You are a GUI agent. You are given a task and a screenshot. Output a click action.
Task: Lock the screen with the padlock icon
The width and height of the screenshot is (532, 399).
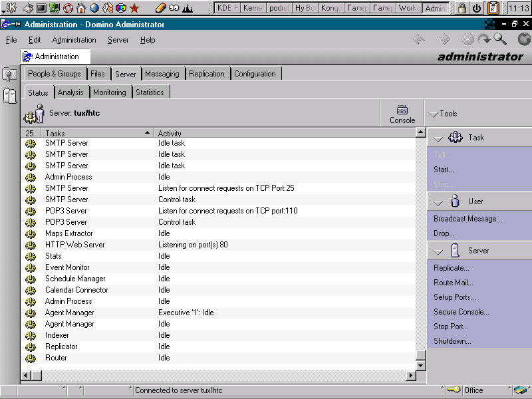pos(462,8)
